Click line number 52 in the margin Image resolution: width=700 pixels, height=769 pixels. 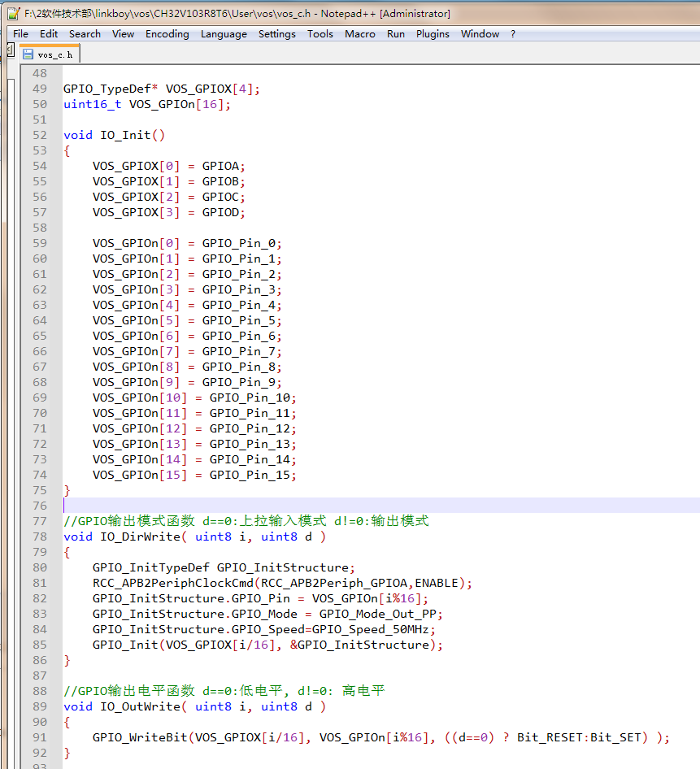[39, 135]
